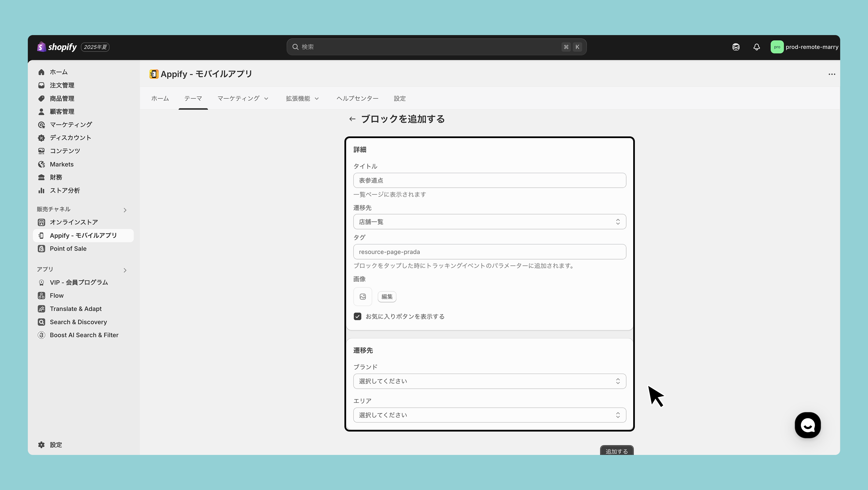Click the back arrow beside ブロックを追加する

(x=352, y=119)
